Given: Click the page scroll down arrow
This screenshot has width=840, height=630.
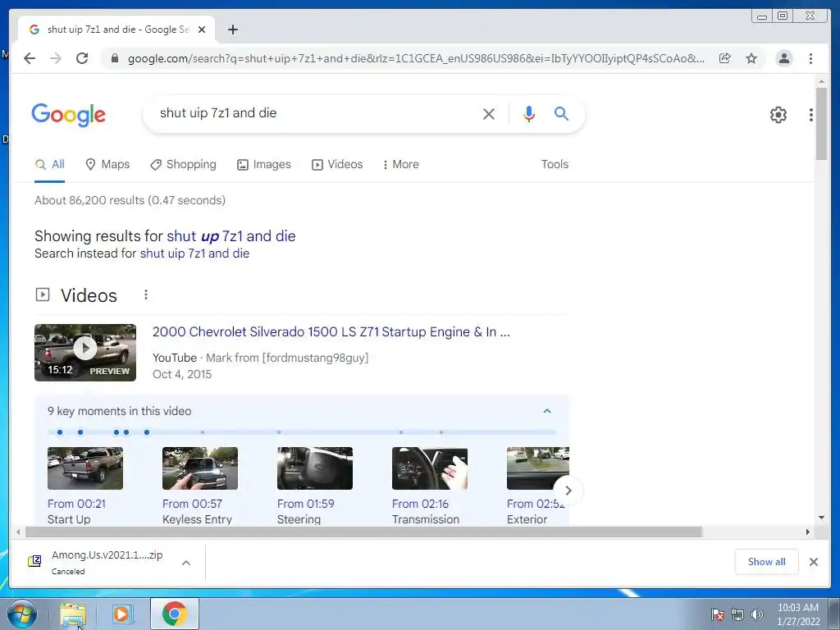Looking at the screenshot, I should 821,518.
